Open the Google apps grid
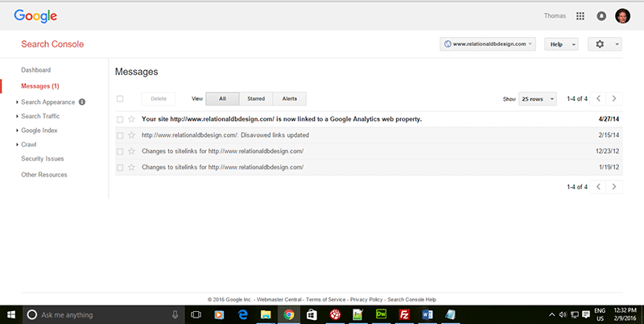The height and width of the screenshot is (324, 644). [x=580, y=16]
